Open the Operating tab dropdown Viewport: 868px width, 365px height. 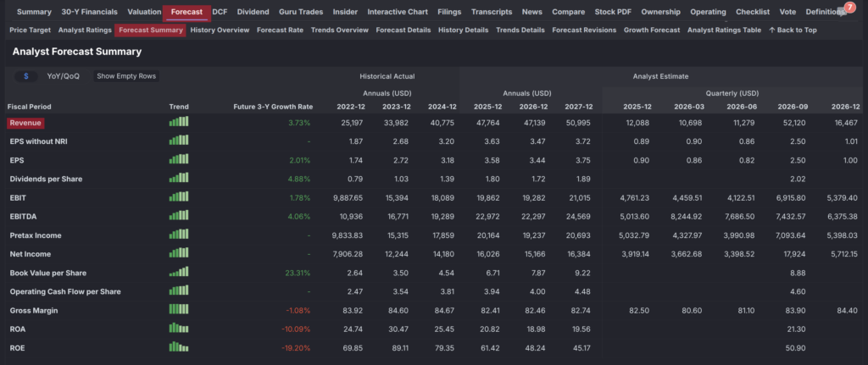[708, 12]
